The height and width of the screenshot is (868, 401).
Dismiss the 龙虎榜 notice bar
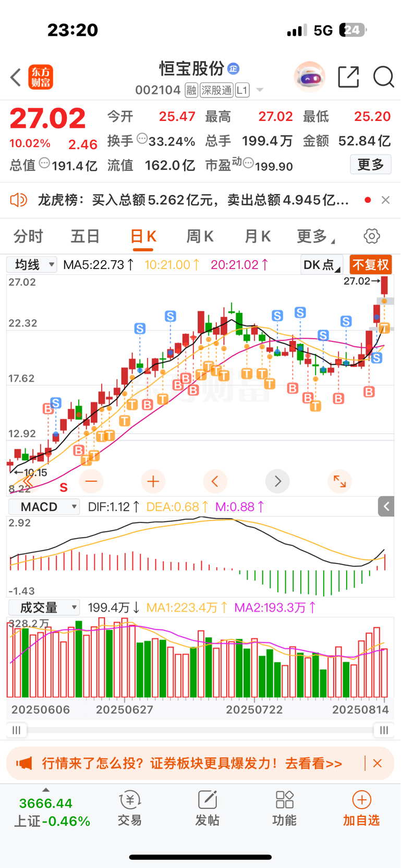point(385,200)
